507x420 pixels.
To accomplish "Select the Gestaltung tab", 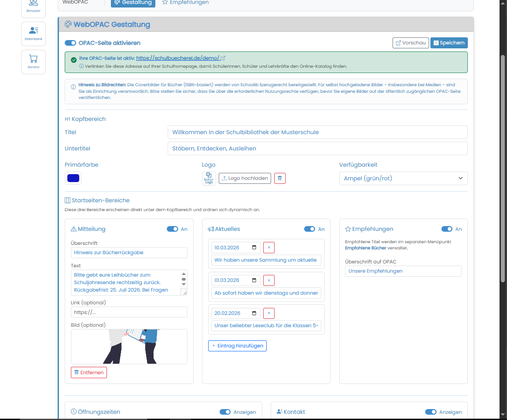I will click(x=132, y=3).
